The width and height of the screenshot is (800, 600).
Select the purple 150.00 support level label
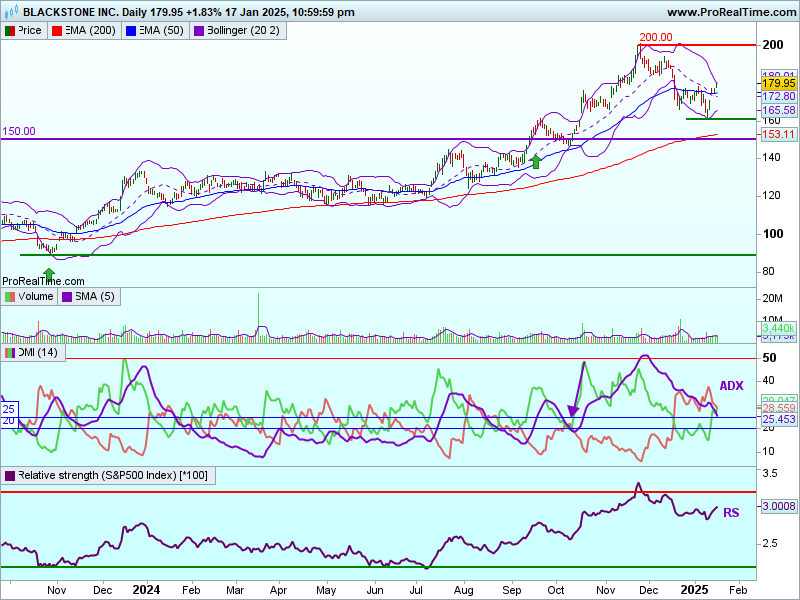(18, 131)
